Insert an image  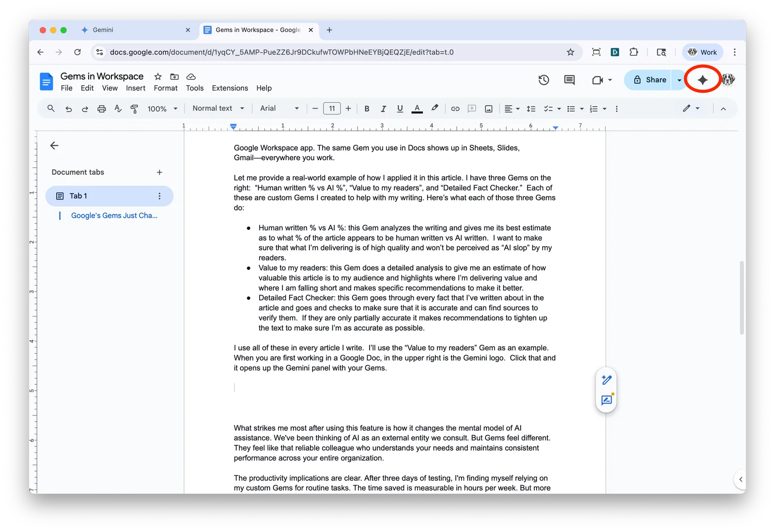[x=489, y=109]
